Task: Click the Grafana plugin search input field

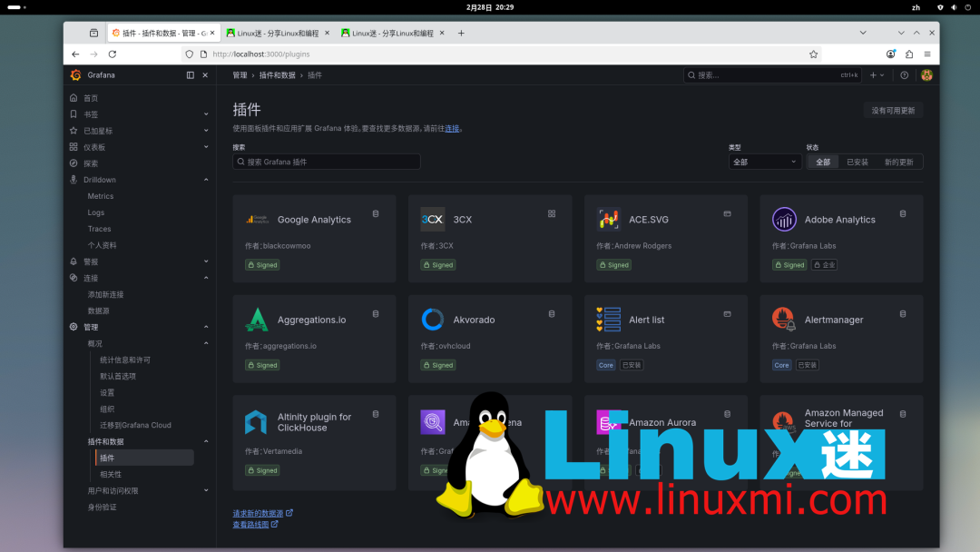Action: (327, 161)
